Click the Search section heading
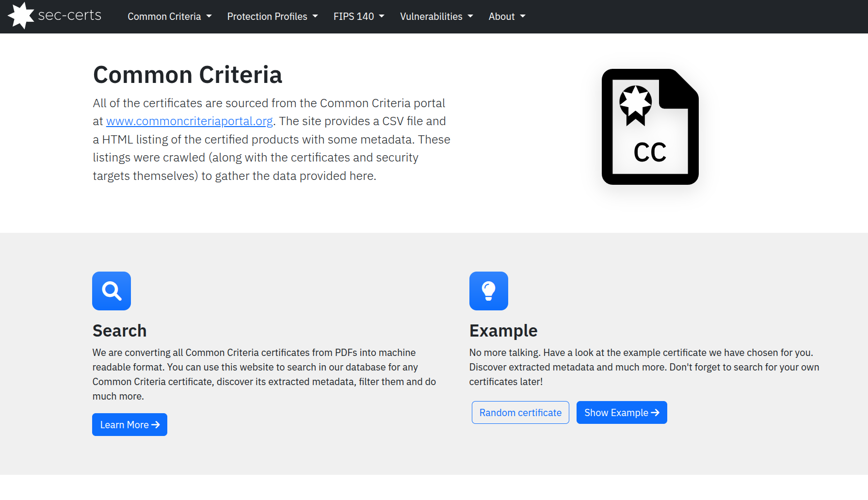 (120, 331)
